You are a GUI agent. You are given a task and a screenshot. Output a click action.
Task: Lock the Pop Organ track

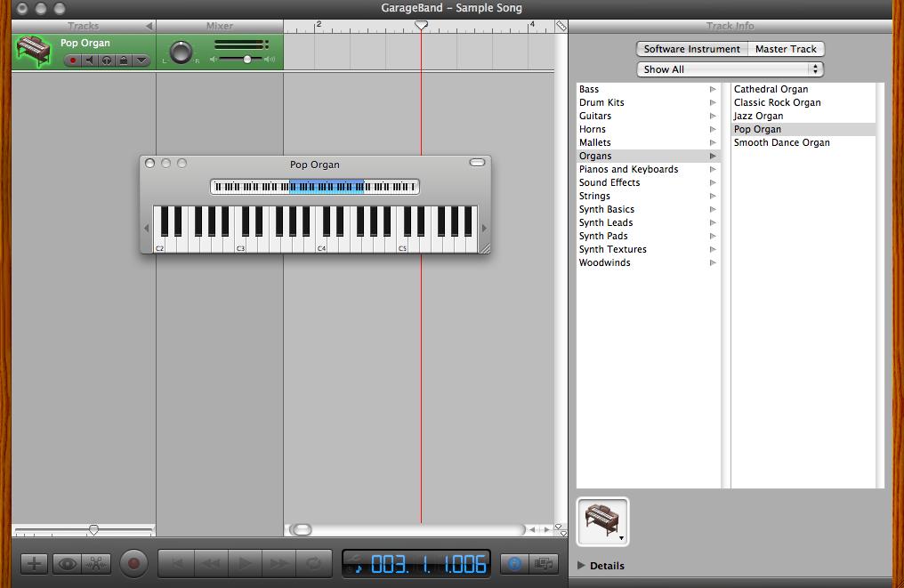coord(124,60)
